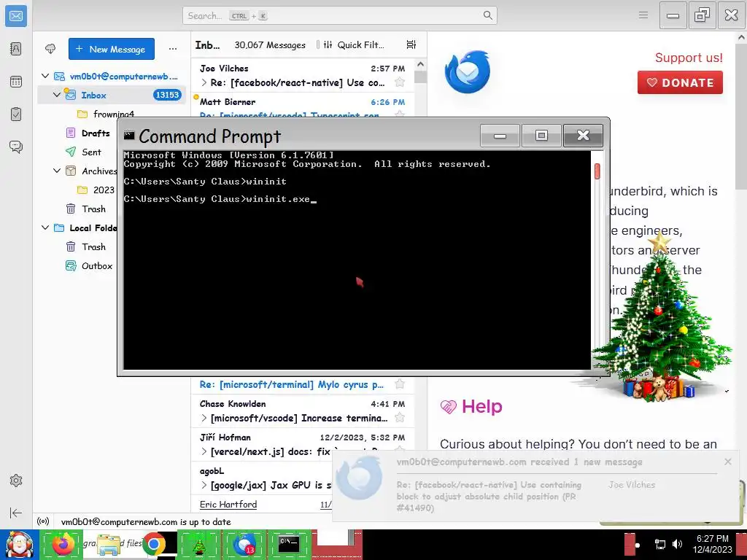Open the Mail space icon in Thunderbird
The width and height of the screenshot is (747, 560).
point(16,16)
